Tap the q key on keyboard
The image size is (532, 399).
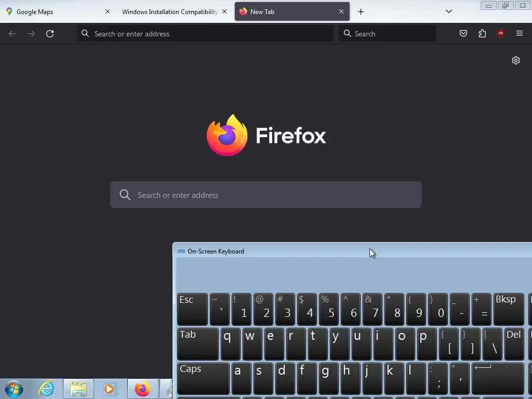point(230,344)
